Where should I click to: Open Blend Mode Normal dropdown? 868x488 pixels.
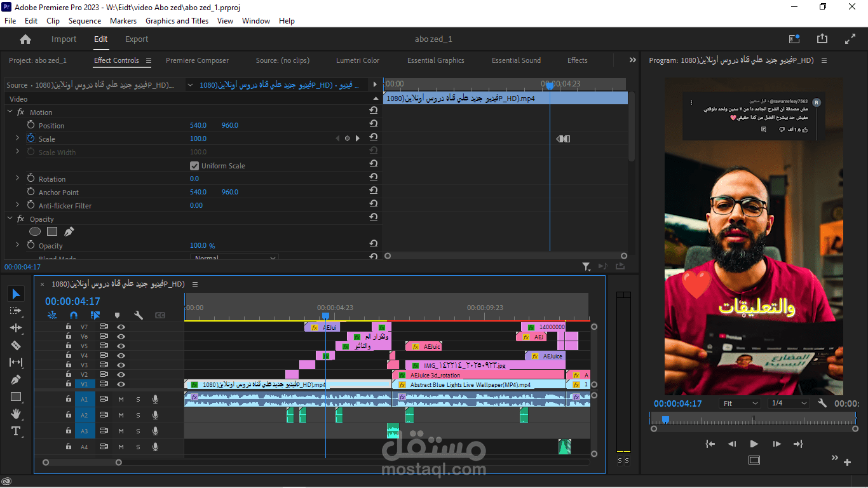click(234, 258)
